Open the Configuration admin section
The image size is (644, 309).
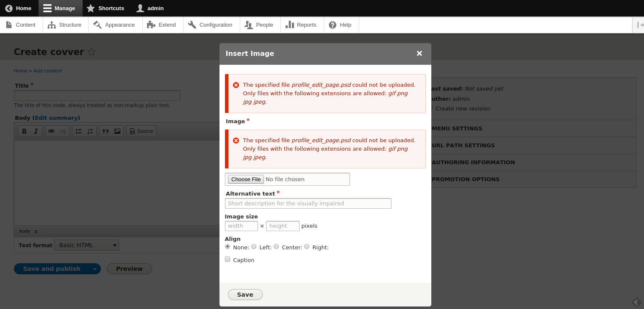click(211, 25)
